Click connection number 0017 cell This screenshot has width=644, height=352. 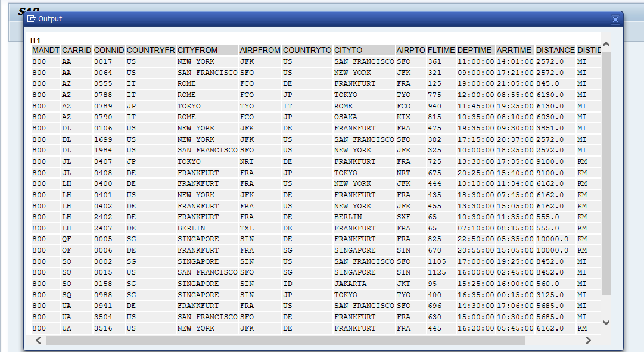point(109,61)
